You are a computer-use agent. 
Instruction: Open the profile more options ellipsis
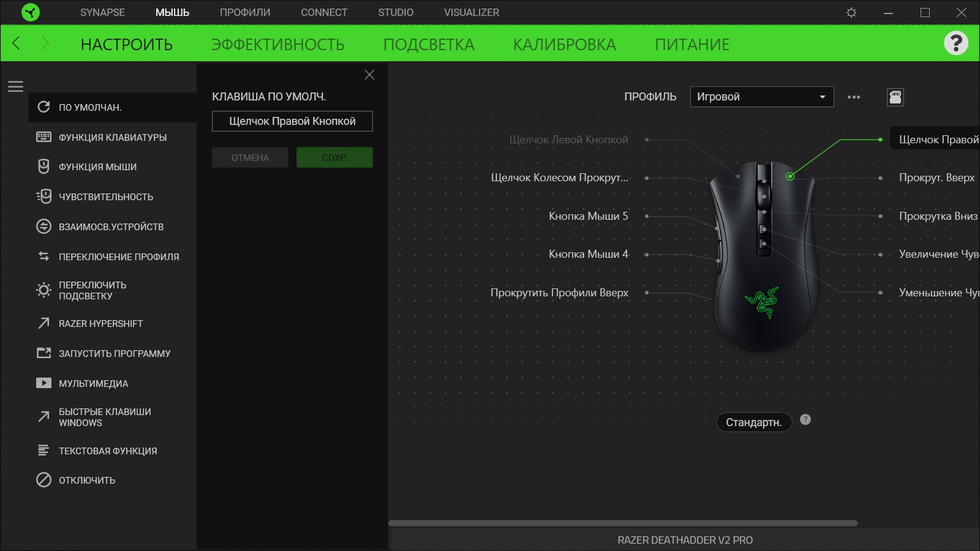click(854, 97)
